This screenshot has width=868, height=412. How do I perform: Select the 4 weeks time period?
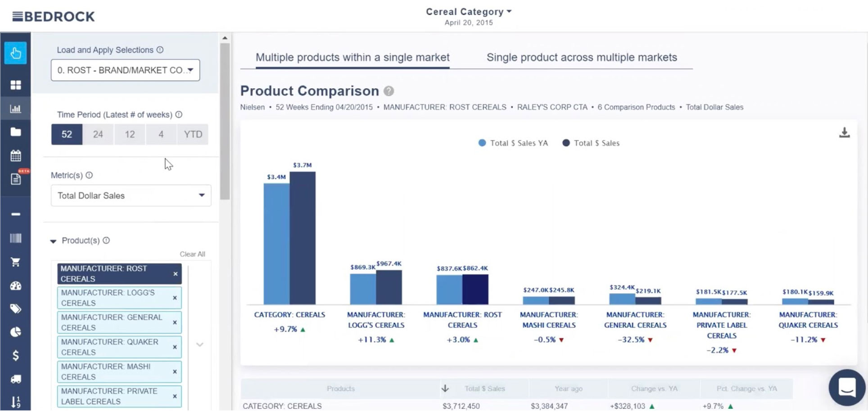(161, 134)
